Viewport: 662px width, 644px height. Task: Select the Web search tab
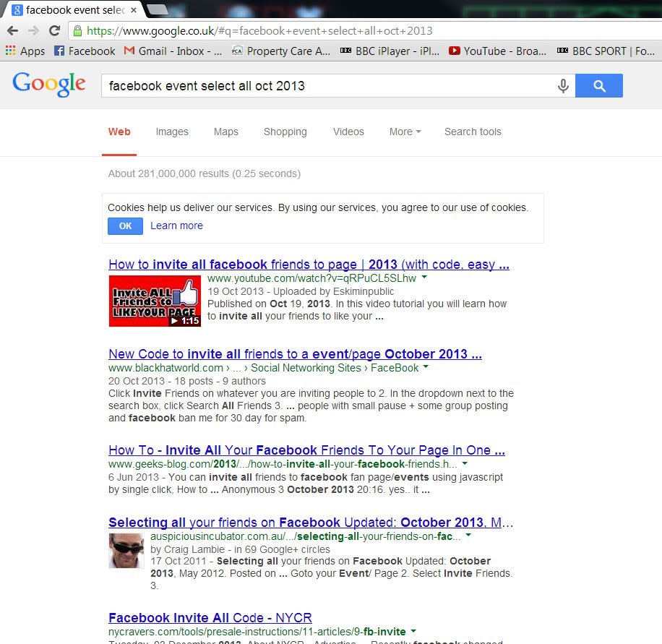(x=119, y=132)
